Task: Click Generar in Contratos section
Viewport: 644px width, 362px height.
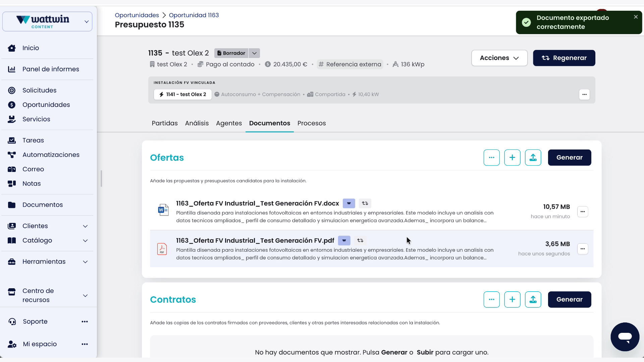Action: tap(570, 299)
